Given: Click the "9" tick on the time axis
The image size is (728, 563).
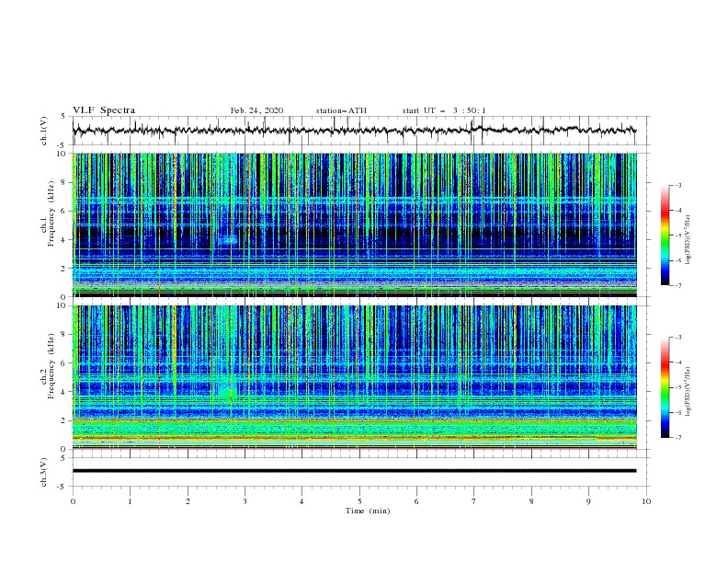Looking at the screenshot, I should (588, 501).
